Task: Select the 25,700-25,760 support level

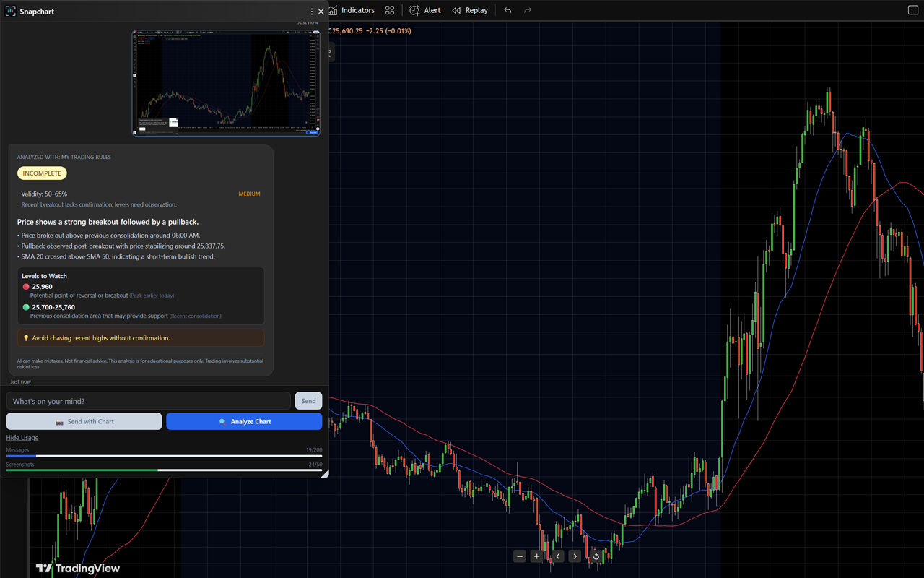Action: [53, 307]
